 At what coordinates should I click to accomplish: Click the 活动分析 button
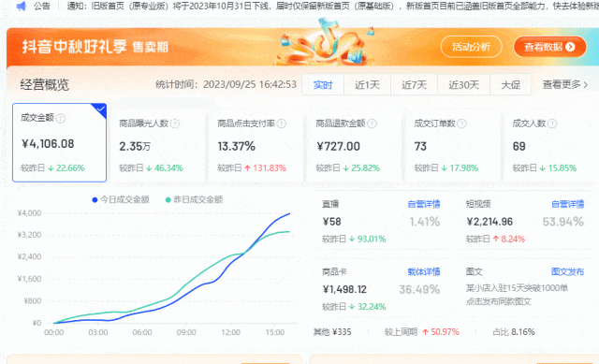click(472, 47)
